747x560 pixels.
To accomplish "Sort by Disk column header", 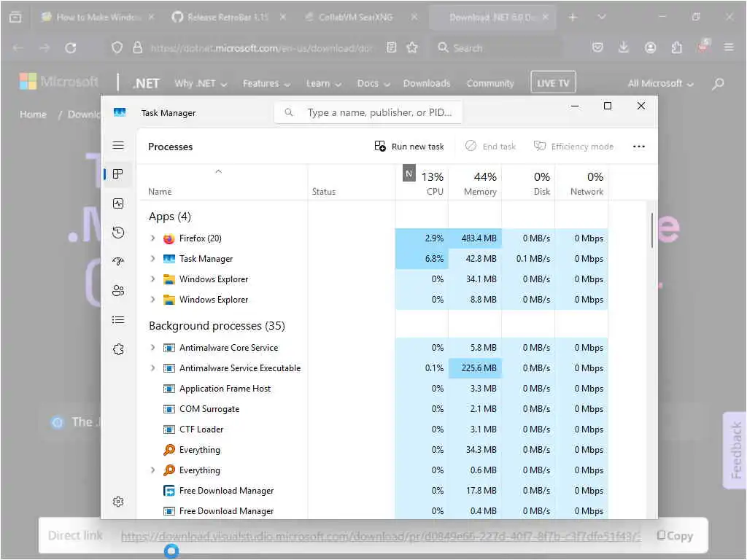I will tap(528, 183).
